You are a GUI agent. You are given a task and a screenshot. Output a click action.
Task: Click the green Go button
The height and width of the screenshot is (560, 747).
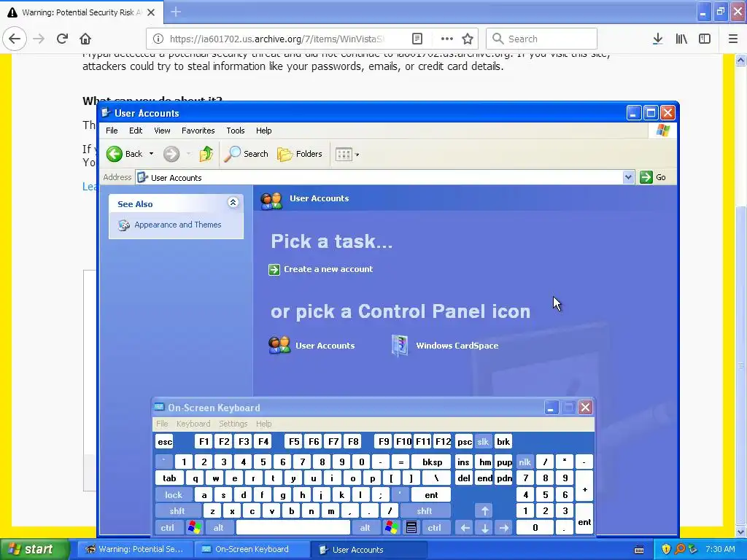[x=653, y=177]
